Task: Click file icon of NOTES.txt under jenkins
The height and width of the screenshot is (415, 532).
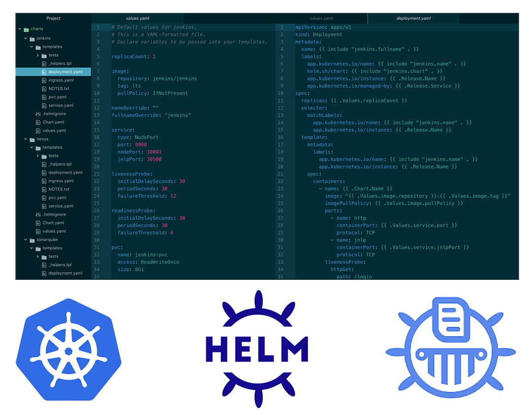Action: tap(44, 89)
